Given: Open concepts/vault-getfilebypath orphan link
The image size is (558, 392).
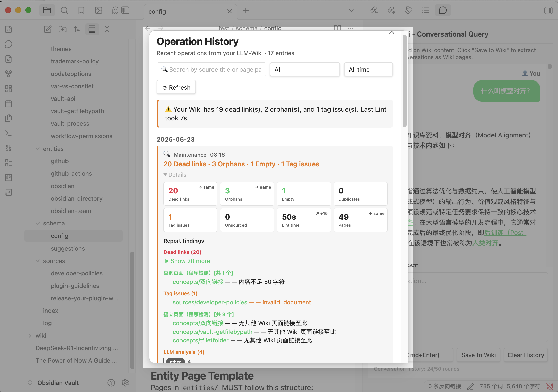Looking at the screenshot, I should pyautogui.click(x=212, y=332).
